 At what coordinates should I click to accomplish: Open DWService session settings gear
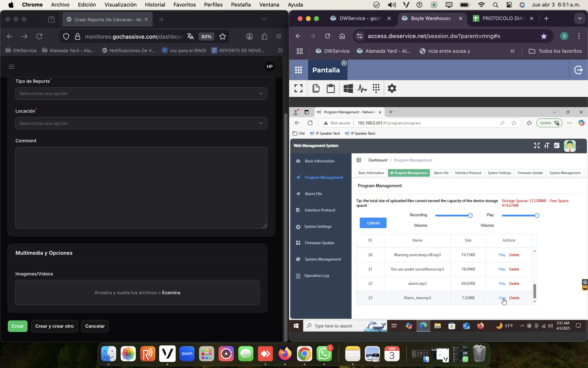(392, 88)
